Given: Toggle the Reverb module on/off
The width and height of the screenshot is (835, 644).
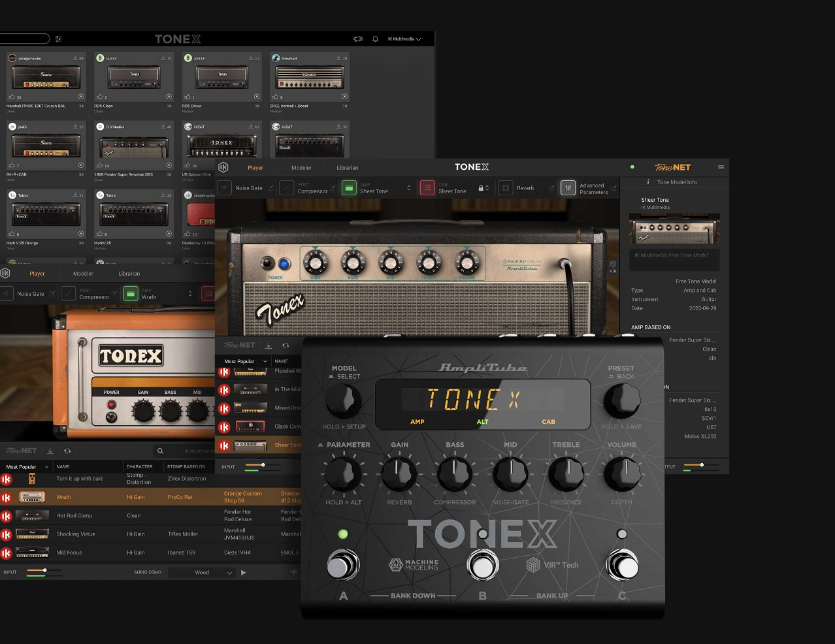Looking at the screenshot, I should [x=506, y=188].
